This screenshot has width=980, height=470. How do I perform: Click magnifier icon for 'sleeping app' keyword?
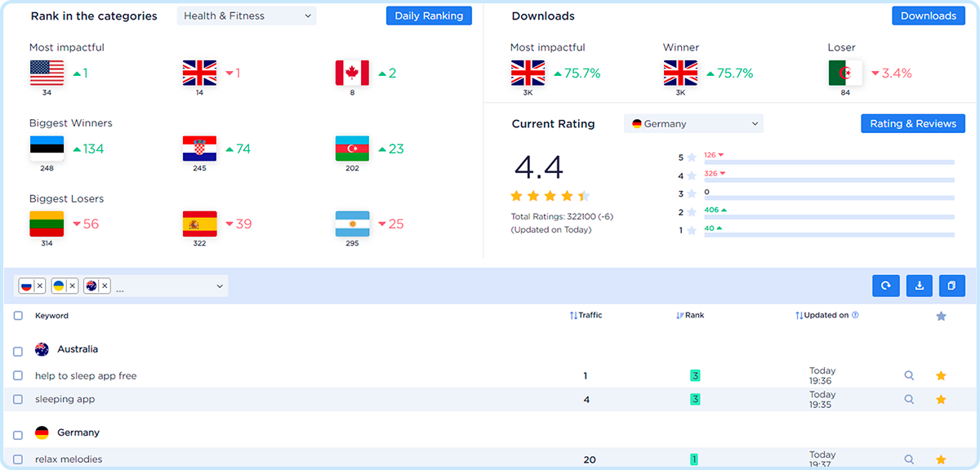tap(909, 400)
